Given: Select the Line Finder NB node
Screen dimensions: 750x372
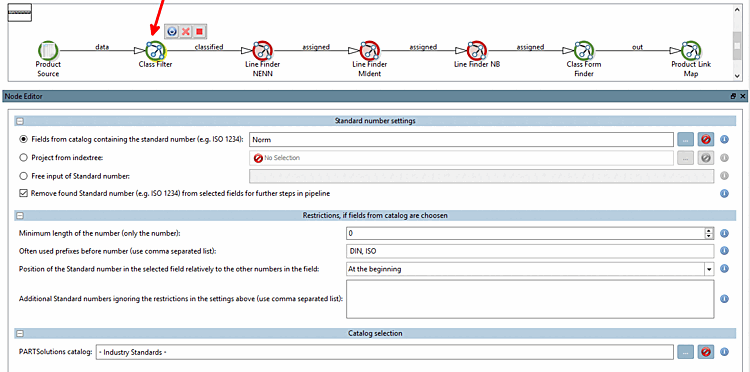Looking at the screenshot, I should (476, 50).
